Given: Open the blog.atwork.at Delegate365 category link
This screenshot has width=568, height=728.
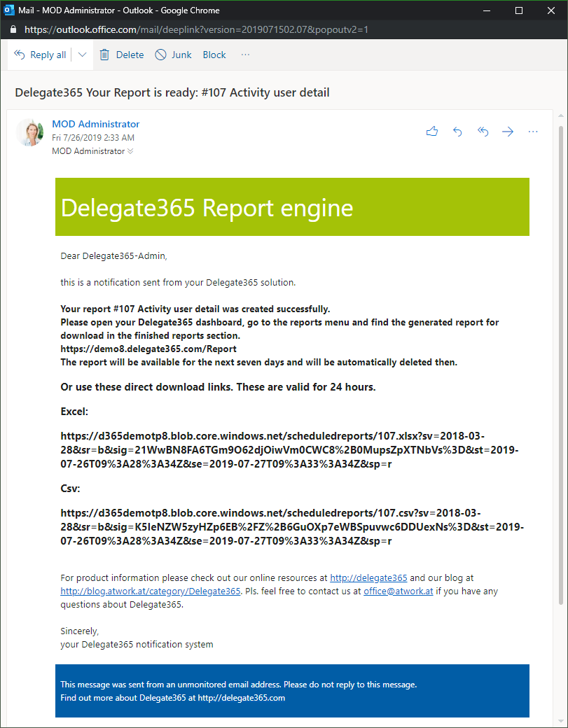Looking at the screenshot, I should [x=151, y=591].
